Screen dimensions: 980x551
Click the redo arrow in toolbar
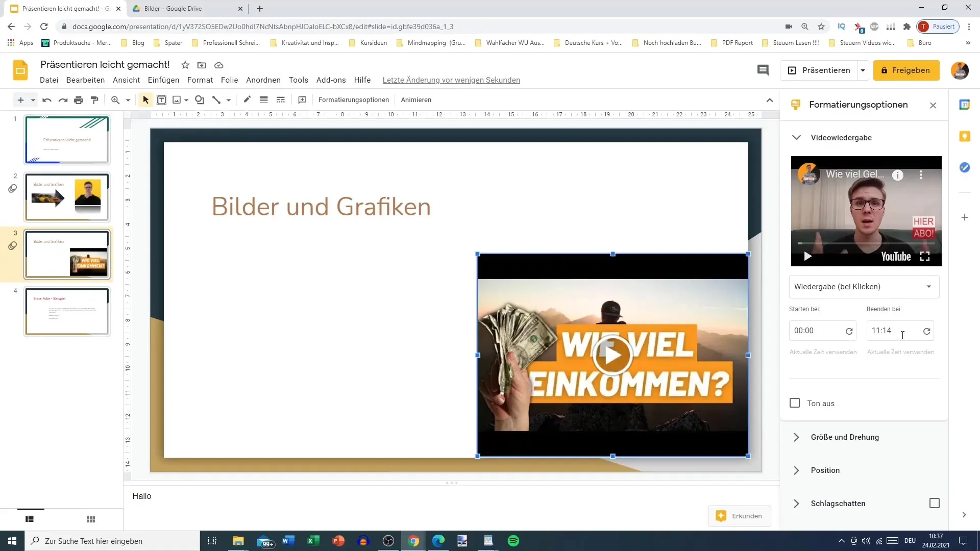63,100
